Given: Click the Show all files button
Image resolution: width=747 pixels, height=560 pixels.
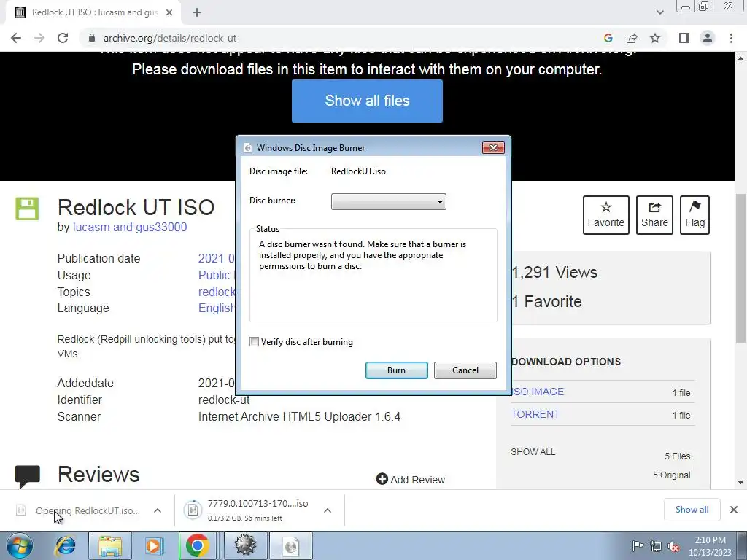Looking at the screenshot, I should click(x=367, y=101).
